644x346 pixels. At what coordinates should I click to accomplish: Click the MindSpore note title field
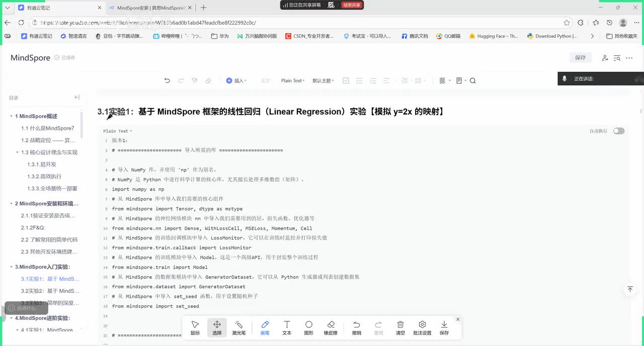click(x=30, y=58)
